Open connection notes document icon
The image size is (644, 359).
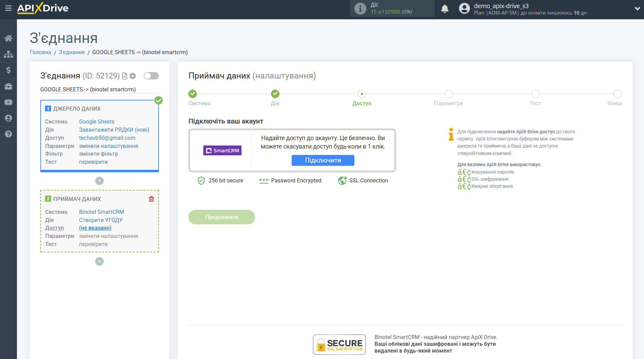(125, 76)
